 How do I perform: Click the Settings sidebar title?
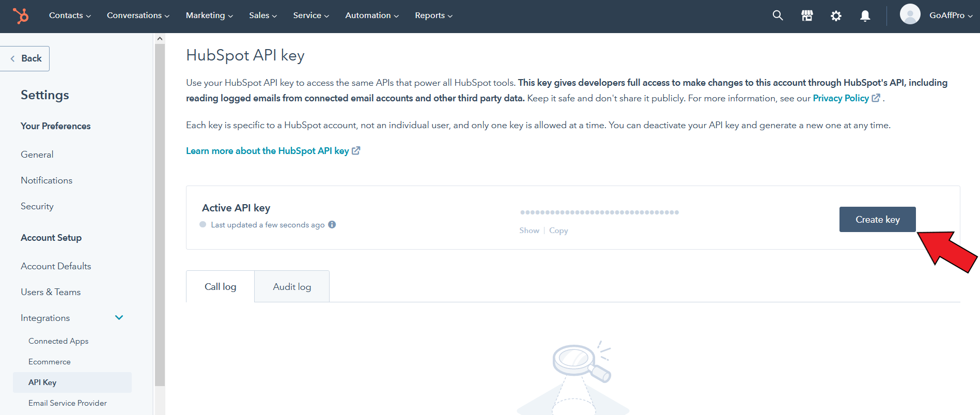45,95
